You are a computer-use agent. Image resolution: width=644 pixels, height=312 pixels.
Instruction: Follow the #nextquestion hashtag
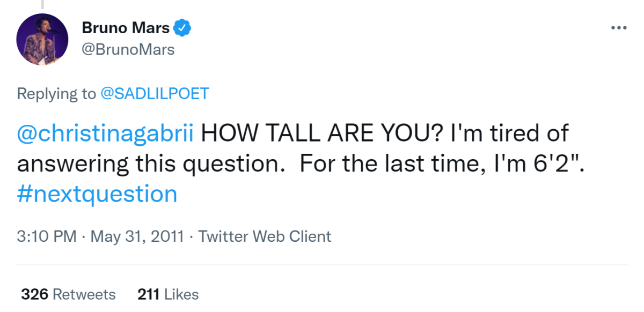(97, 194)
